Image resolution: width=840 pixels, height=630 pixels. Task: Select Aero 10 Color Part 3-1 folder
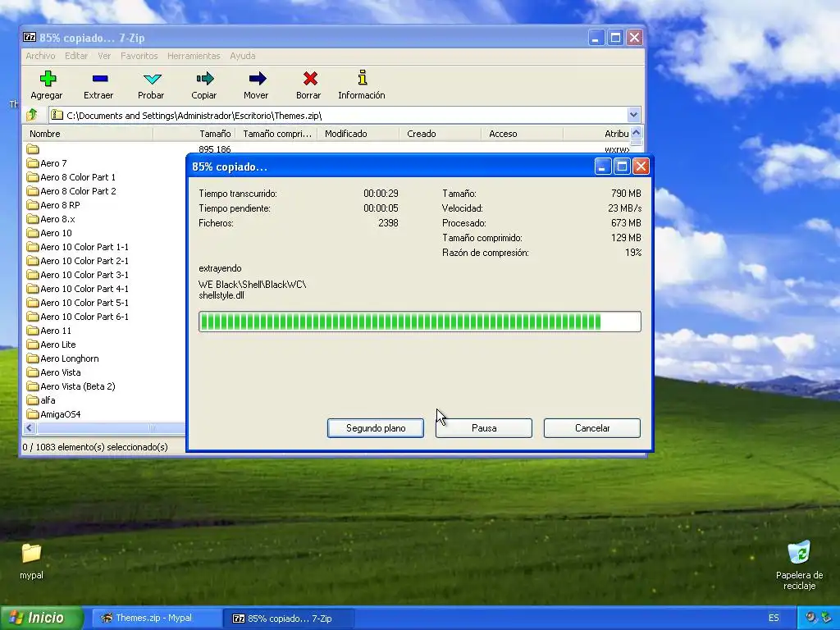coord(77,274)
